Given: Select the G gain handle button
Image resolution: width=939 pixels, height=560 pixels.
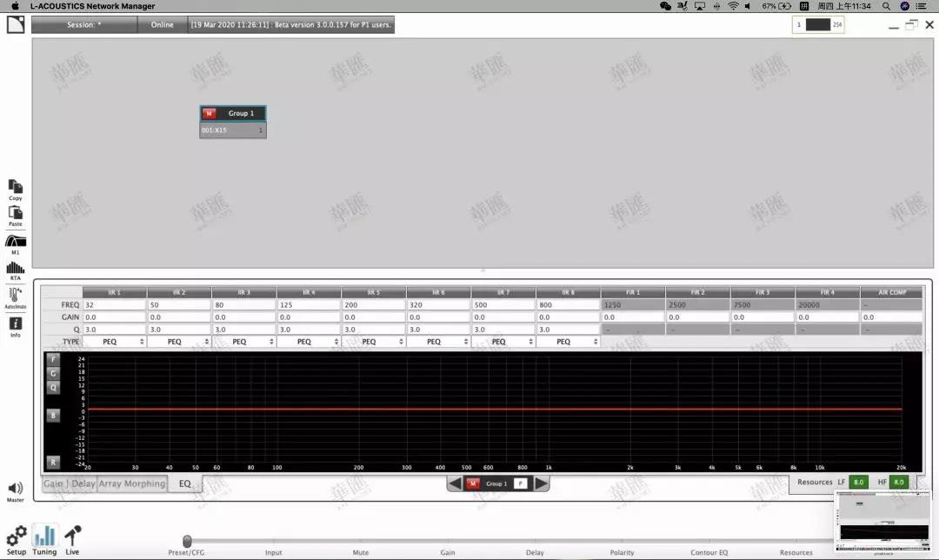Looking at the screenshot, I should [53, 373].
